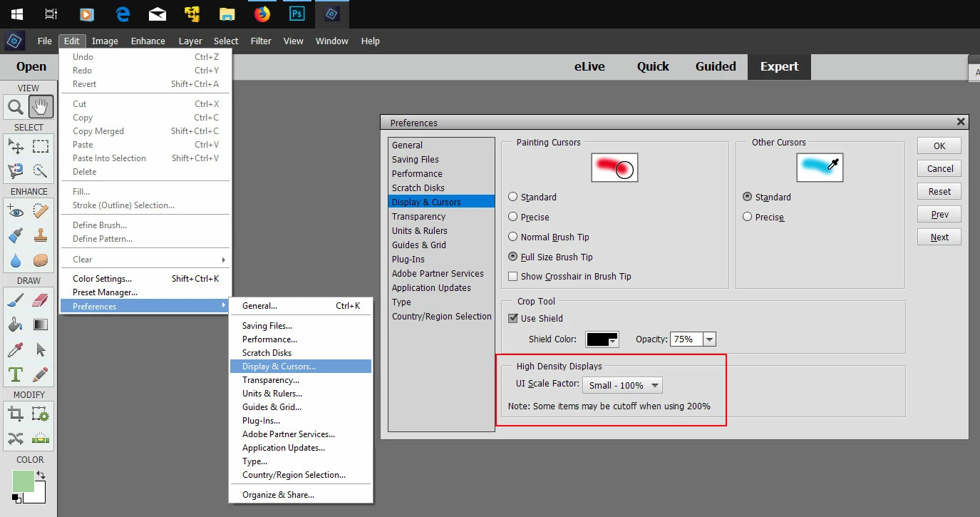Select the Spot Healing bandage tool
The image size is (980, 517).
[x=41, y=211]
